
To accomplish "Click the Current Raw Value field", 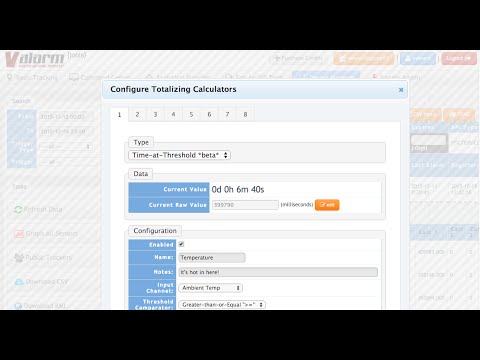I will click(x=245, y=205).
